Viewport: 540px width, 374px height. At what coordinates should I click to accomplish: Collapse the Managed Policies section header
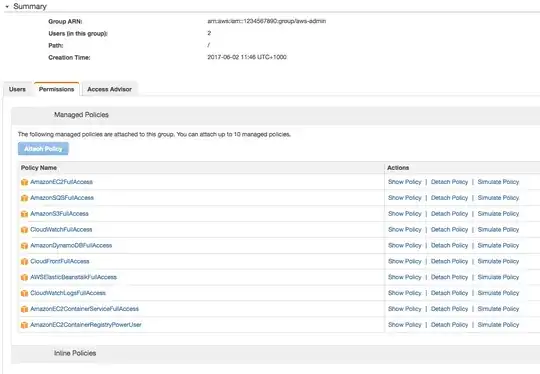276,115
